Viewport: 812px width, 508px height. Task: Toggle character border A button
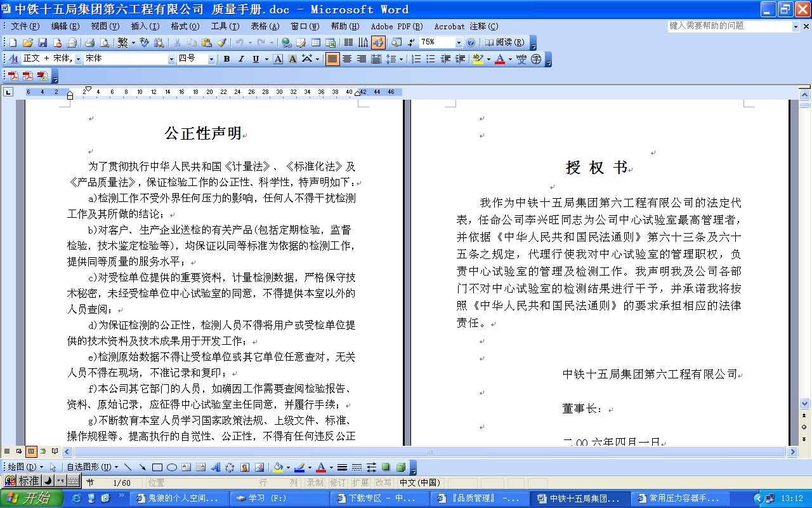pyautogui.click(x=278, y=59)
